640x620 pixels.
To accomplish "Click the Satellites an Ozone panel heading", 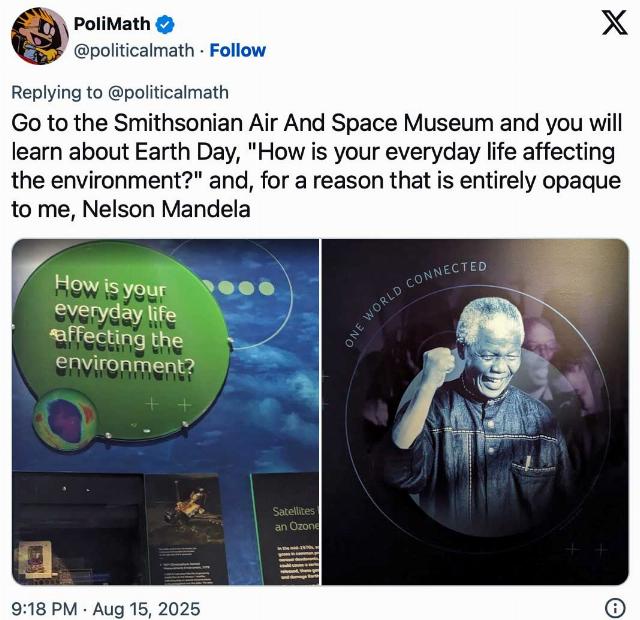I will pyautogui.click(x=296, y=518).
